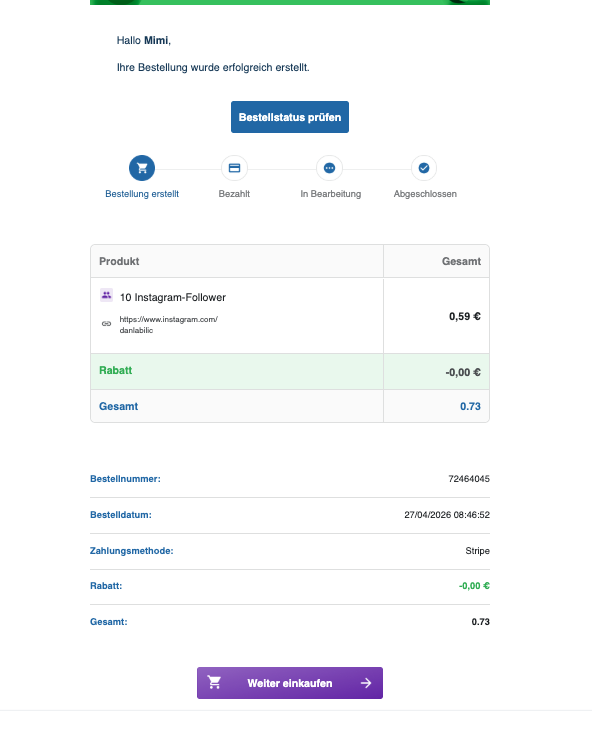592x738 pixels.
Task: Click the 10 Instagram-Follower product name
Action: tap(173, 297)
